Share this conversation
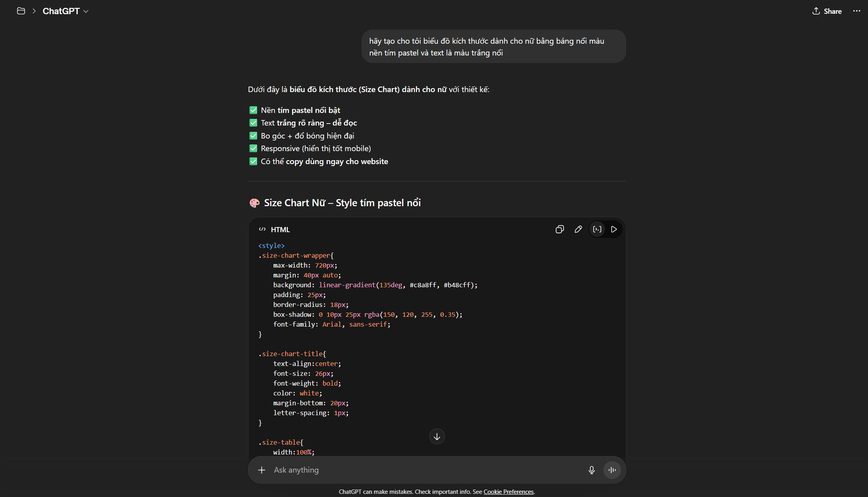This screenshot has height=497, width=868. [827, 11]
